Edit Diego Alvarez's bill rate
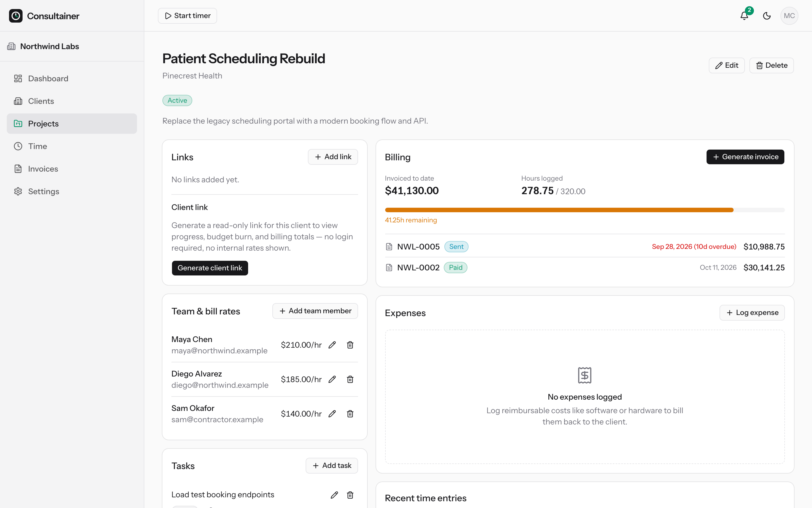 point(332,379)
